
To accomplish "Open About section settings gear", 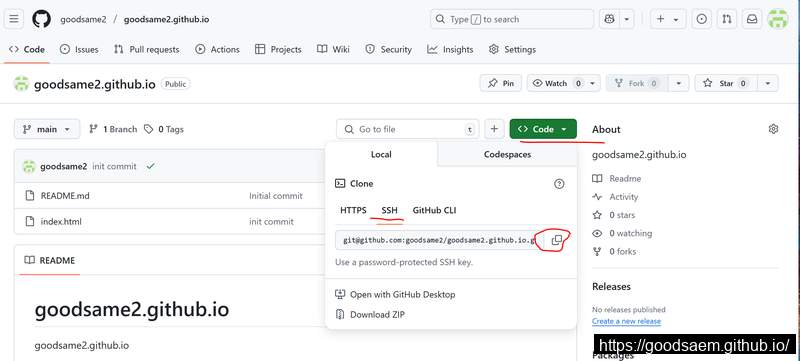I will coord(773,129).
